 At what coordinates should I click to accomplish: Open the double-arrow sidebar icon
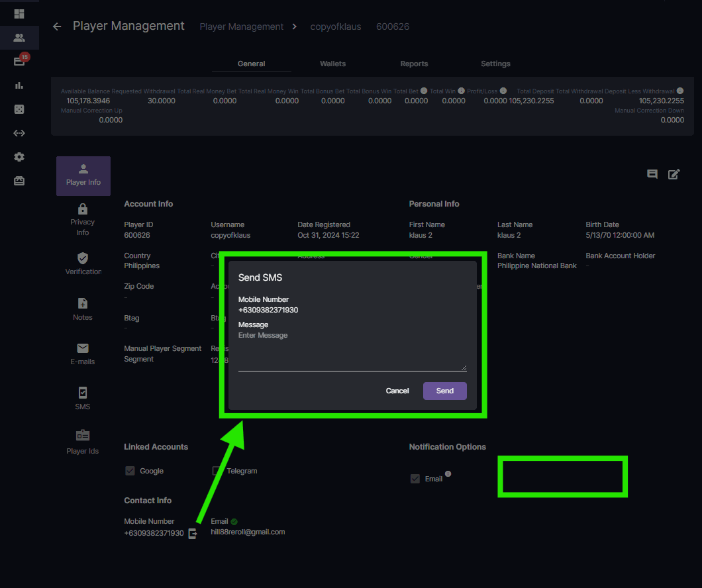[19, 133]
